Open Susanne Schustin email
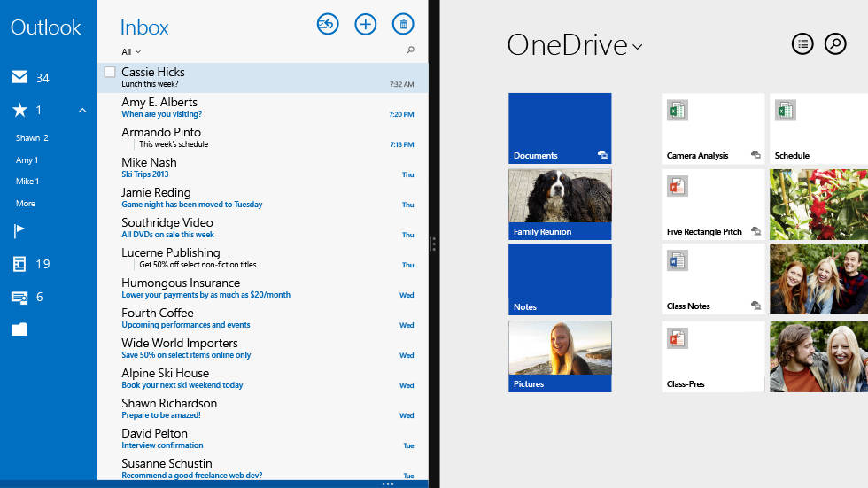 263,469
